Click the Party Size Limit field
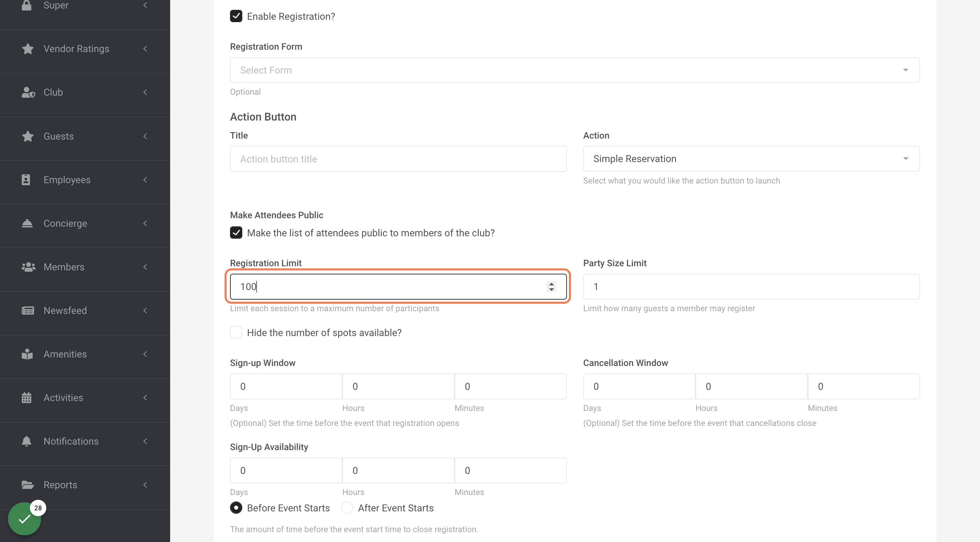980x542 pixels. (751, 287)
